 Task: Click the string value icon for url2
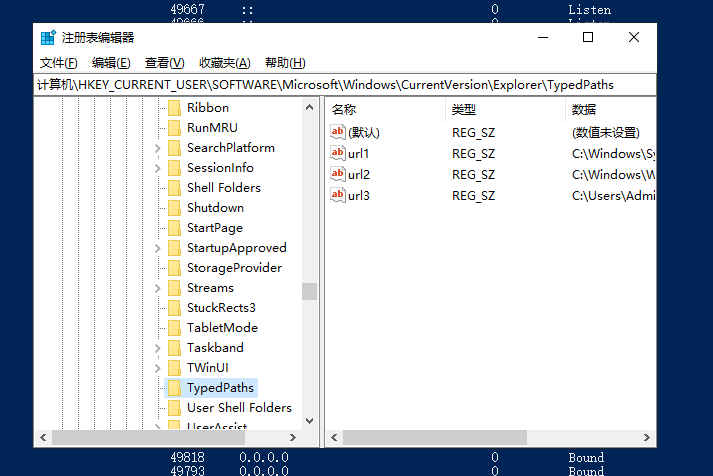[x=338, y=174]
